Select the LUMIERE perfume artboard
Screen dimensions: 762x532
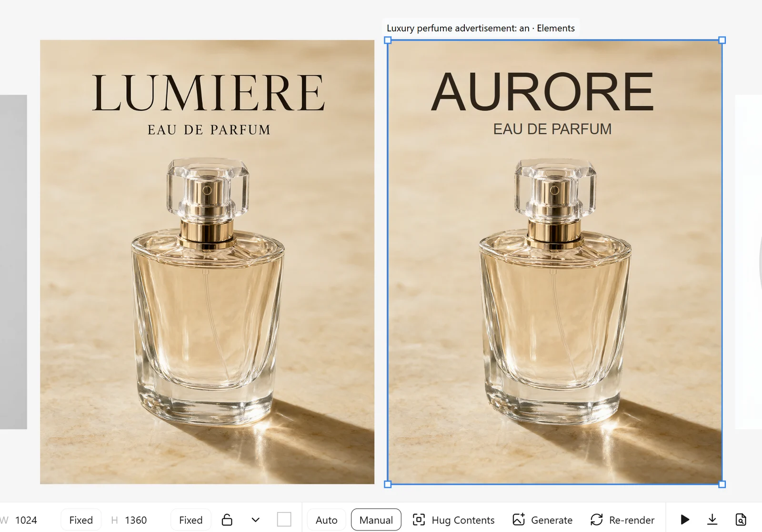(x=207, y=262)
